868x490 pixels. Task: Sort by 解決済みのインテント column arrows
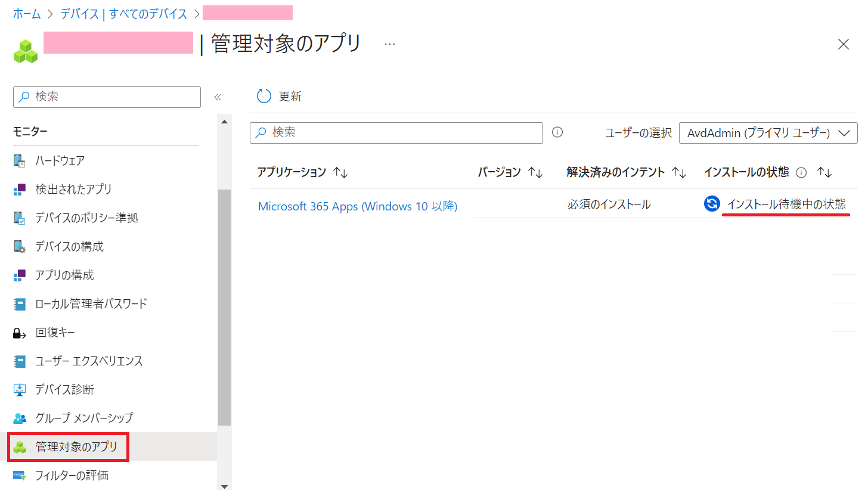point(679,172)
